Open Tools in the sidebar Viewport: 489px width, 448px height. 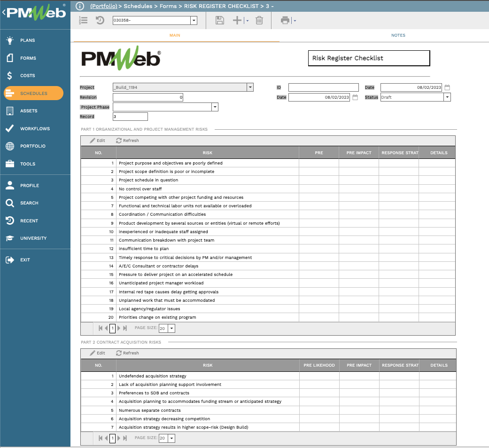(28, 164)
